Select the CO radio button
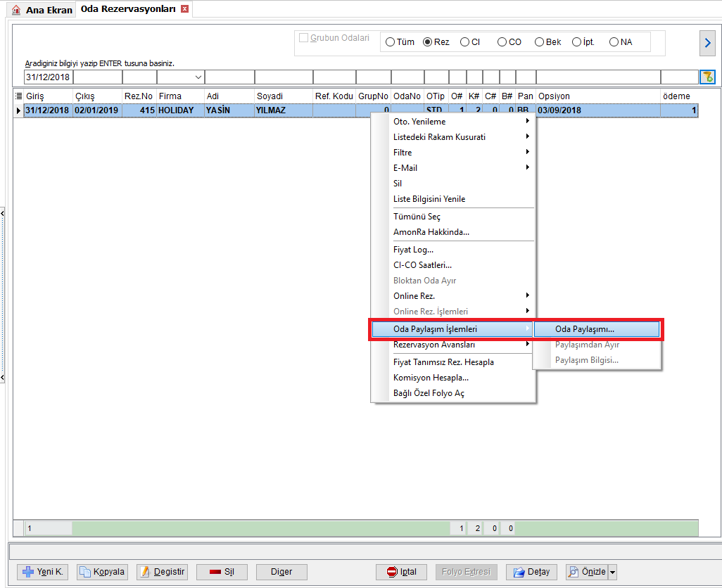 pos(502,42)
